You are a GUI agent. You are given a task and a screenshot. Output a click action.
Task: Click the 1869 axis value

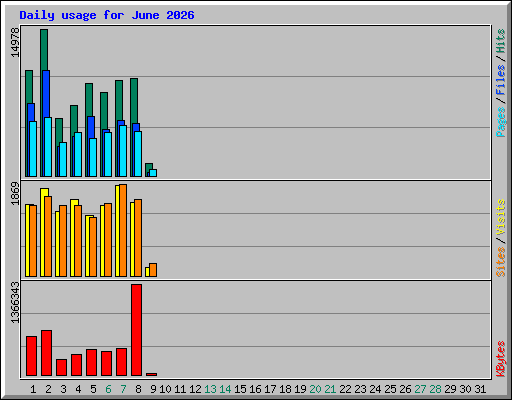pos(15,193)
